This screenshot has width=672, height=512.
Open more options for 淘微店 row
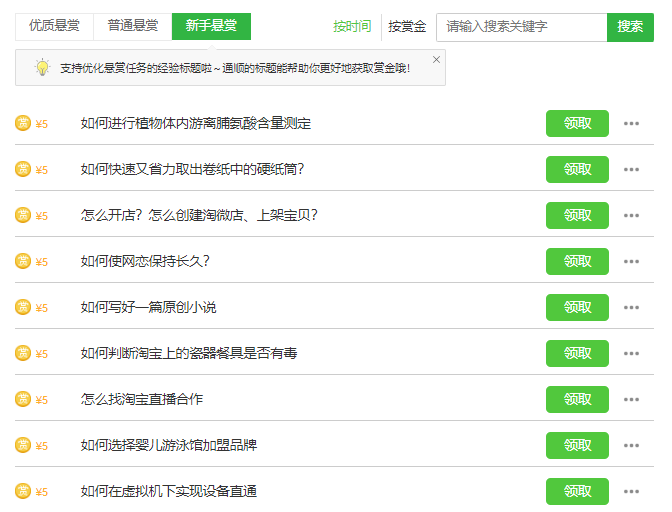pos(631,215)
